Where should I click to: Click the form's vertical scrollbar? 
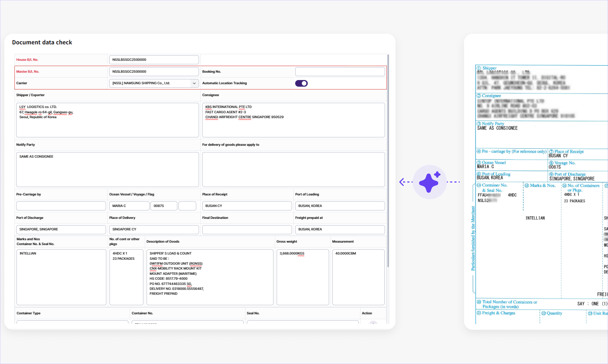(388, 161)
